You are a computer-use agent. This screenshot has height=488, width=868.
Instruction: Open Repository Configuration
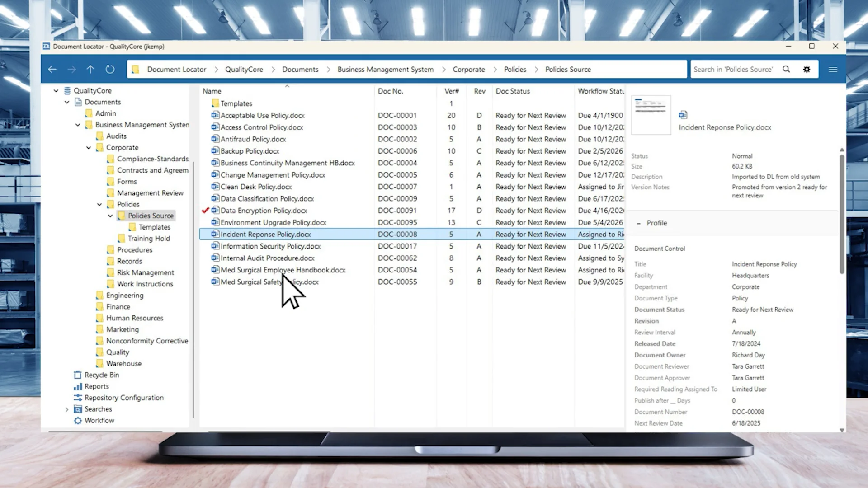pos(124,397)
